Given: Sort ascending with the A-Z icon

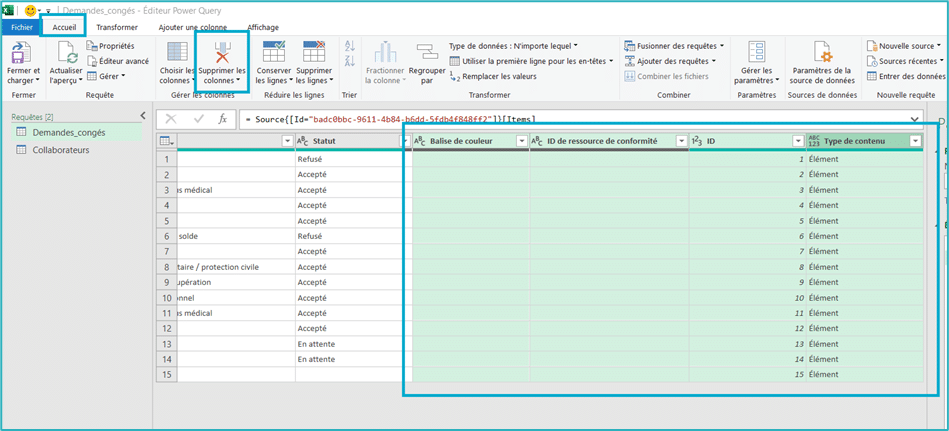Looking at the screenshot, I should 349,46.
